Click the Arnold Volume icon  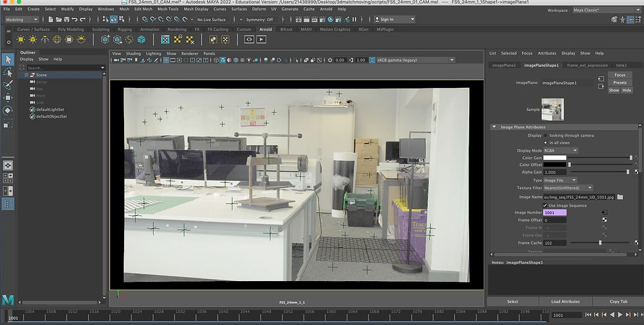142,39
